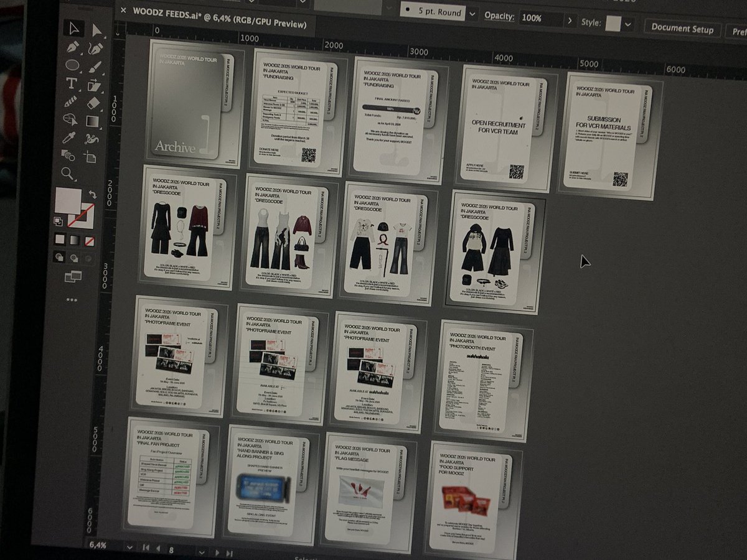Select the Zoom magnifier tool
Screen dimensions: 747x560
pyautogui.click(x=68, y=174)
